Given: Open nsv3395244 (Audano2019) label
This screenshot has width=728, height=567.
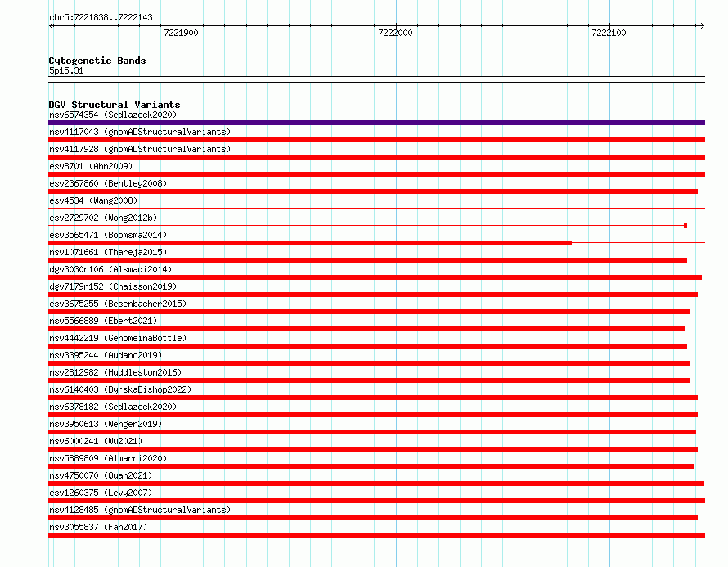Looking at the screenshot, I should pos(106,355).
